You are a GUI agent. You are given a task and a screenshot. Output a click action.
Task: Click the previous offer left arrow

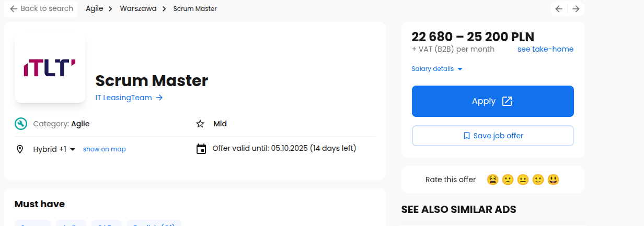(559, 9)
